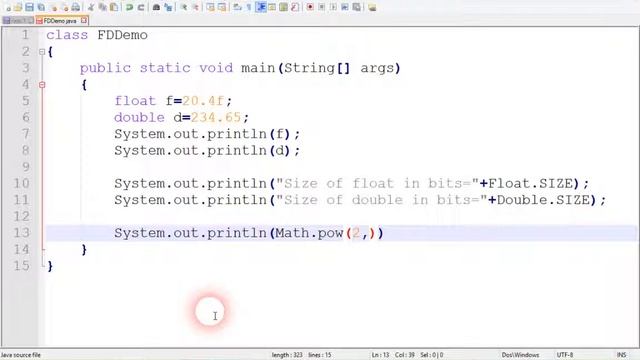Print the file using the Print icon

(x=76, y=7)
